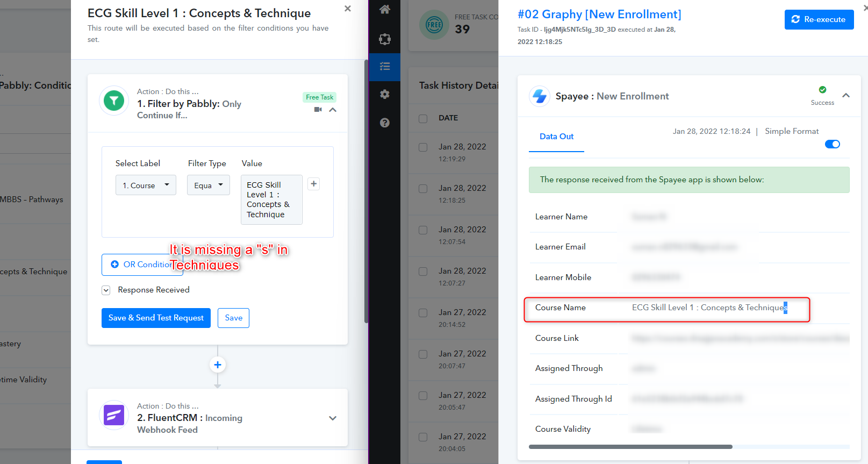This screenshot has height=464, width=868.
Task: Open the Settings gear icon in the sidebar
Action: [384, 94]
